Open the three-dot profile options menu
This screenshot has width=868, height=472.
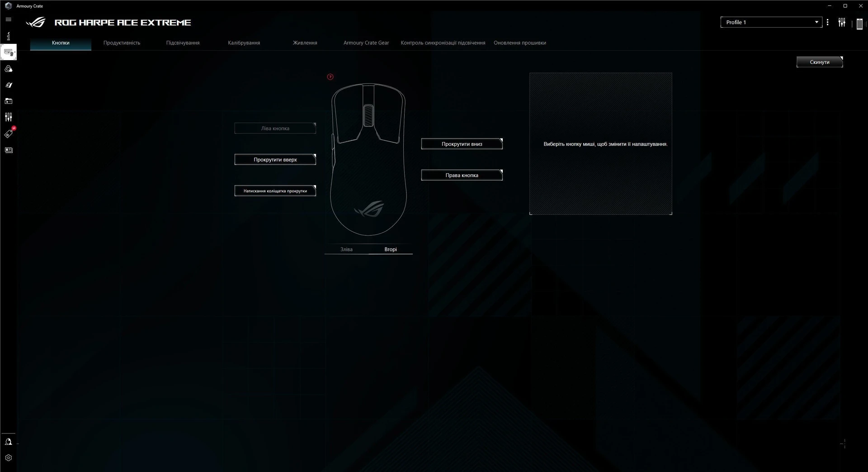click(x=827, y=22)
